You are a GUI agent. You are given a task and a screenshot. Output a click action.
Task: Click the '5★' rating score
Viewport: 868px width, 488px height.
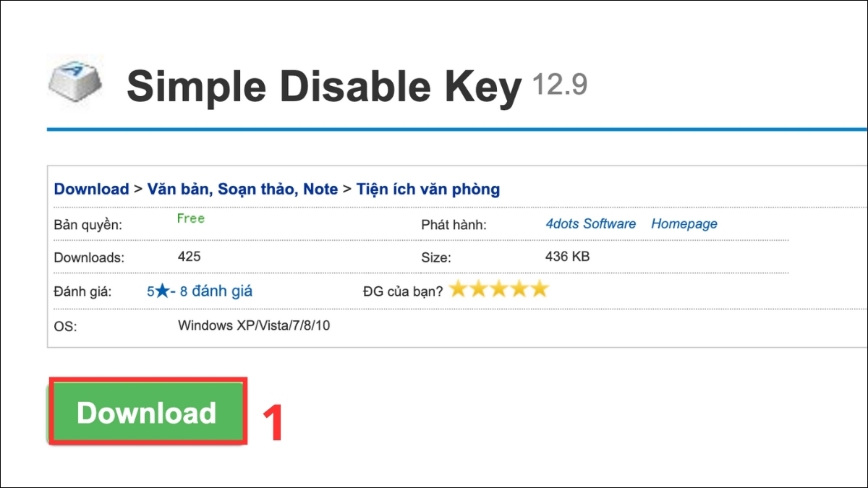(160, 291)
